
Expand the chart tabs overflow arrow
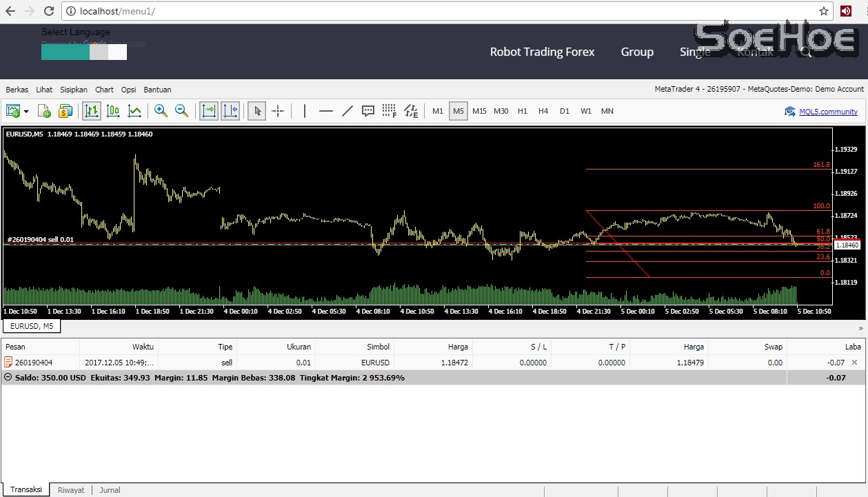coord(860,328)
